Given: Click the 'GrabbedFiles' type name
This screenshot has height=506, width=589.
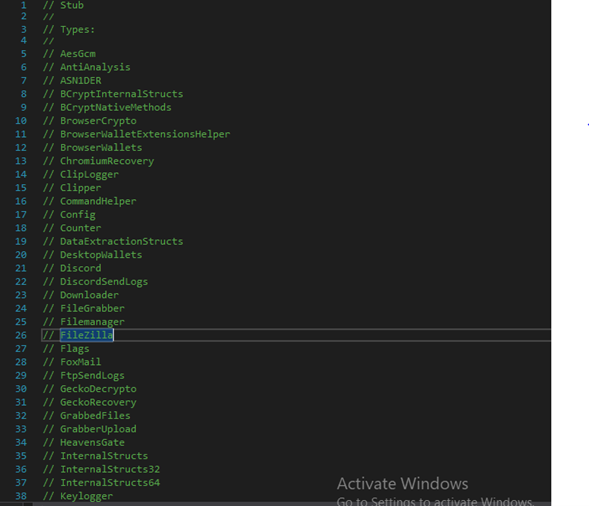Looking at the screenshot, I should coord(95,416).
